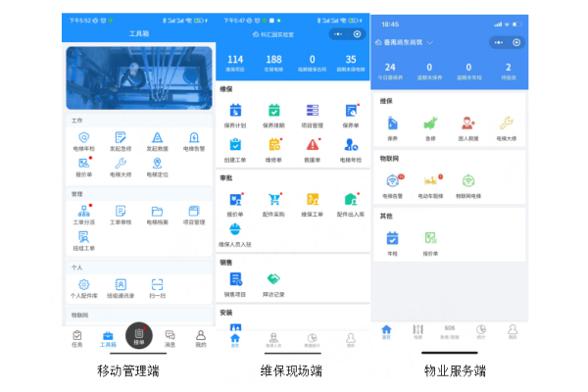Open the 保养计划 icon
The width and height of the screenshot is (588, 392).
click(x=235, y=111)
